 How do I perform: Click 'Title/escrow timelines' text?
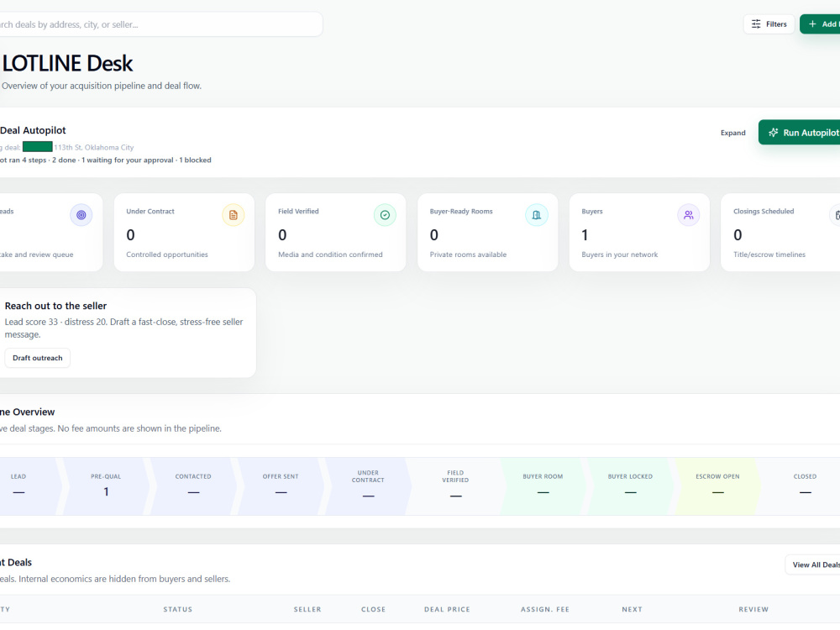coord(769,255)
